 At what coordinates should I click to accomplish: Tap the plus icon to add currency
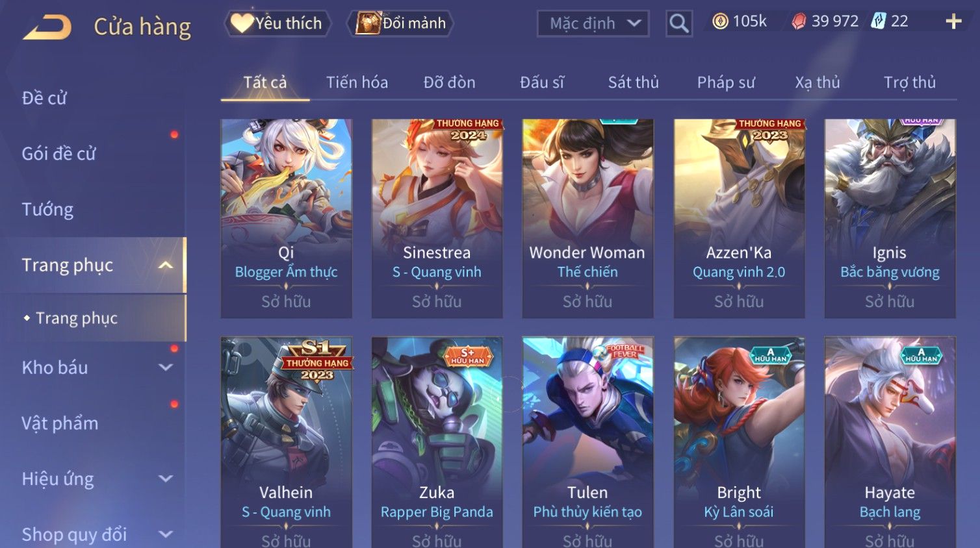tap(953, 21)
